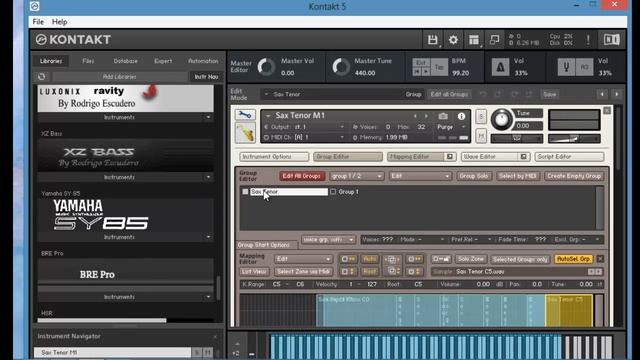Click the NI logo in the header
The width and height of the screenshot is (640, 360).
click(611, 40)
